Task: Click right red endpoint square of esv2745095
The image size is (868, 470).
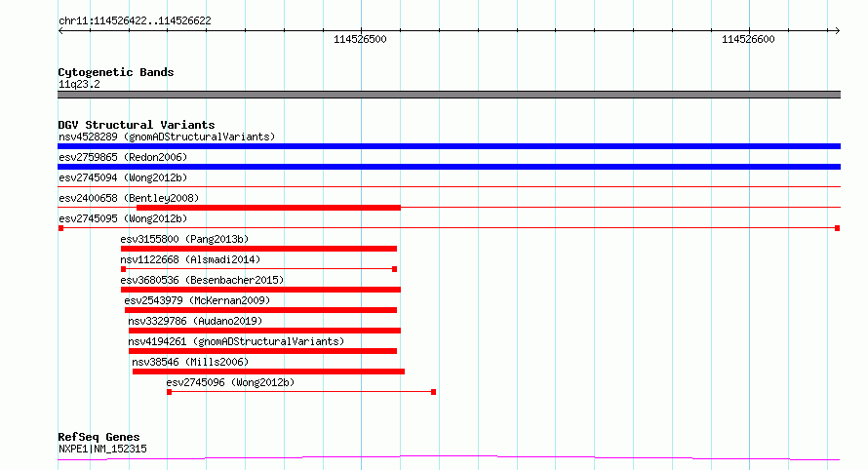Action: coord(838,228)
